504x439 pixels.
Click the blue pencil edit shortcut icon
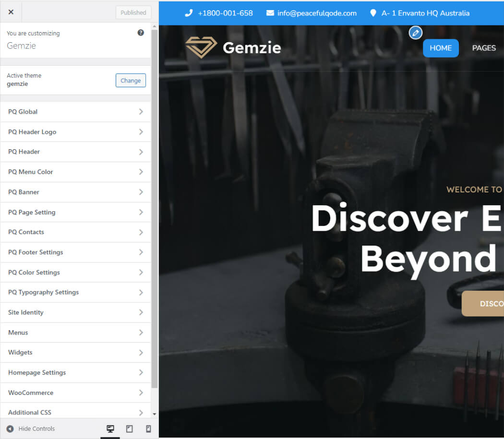415,33
